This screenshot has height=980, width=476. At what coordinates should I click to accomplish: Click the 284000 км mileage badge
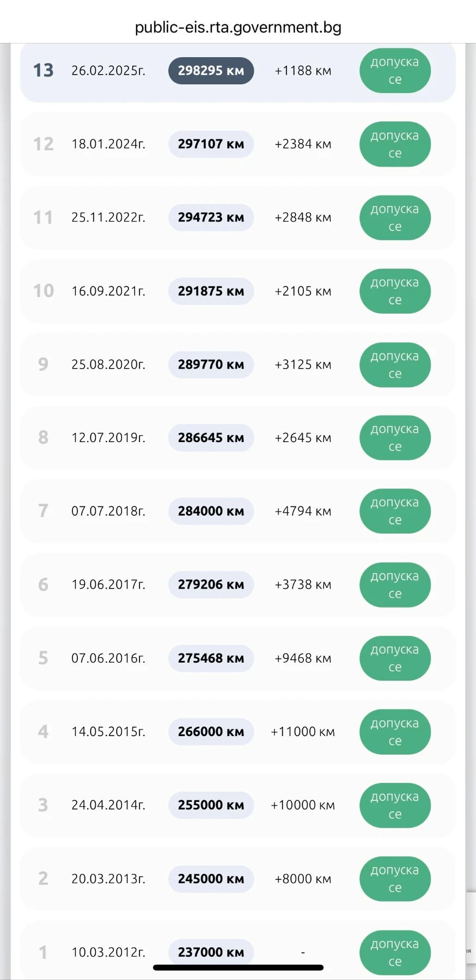[211, 511]
